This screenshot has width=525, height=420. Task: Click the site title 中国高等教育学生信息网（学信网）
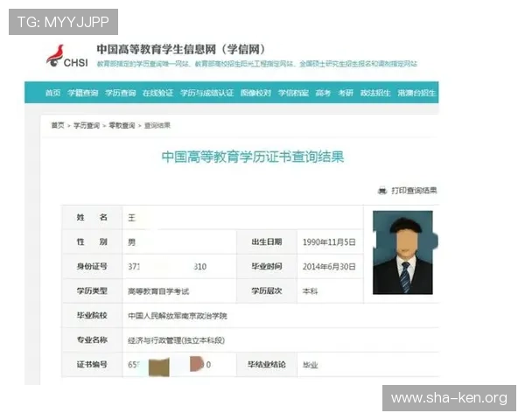pos(181,49)
